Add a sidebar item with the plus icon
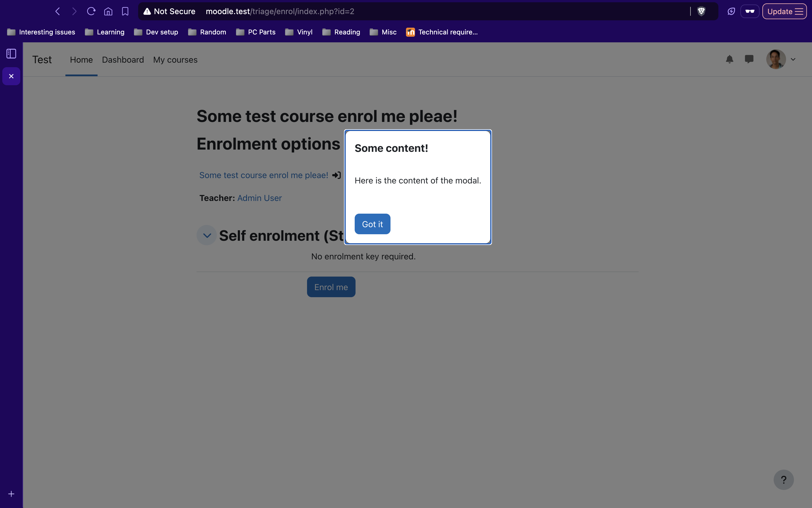The image size is (812, 508). coord(11,494)
